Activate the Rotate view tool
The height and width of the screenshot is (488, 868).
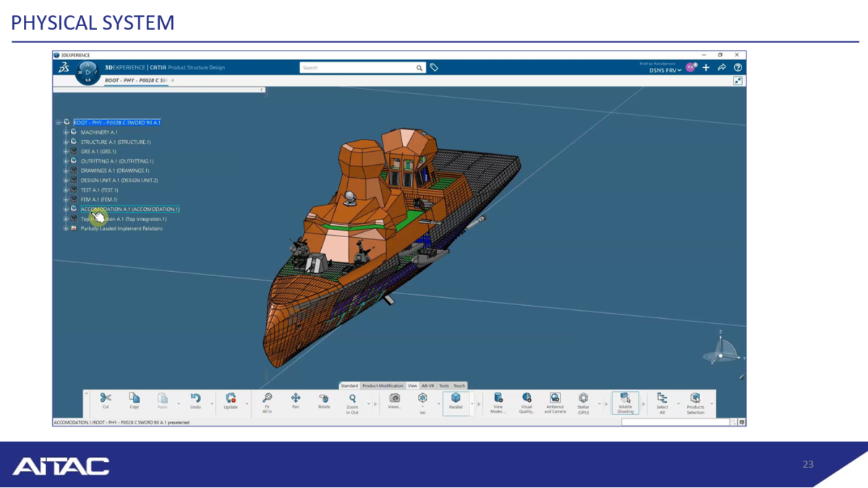tap(324, 401)
